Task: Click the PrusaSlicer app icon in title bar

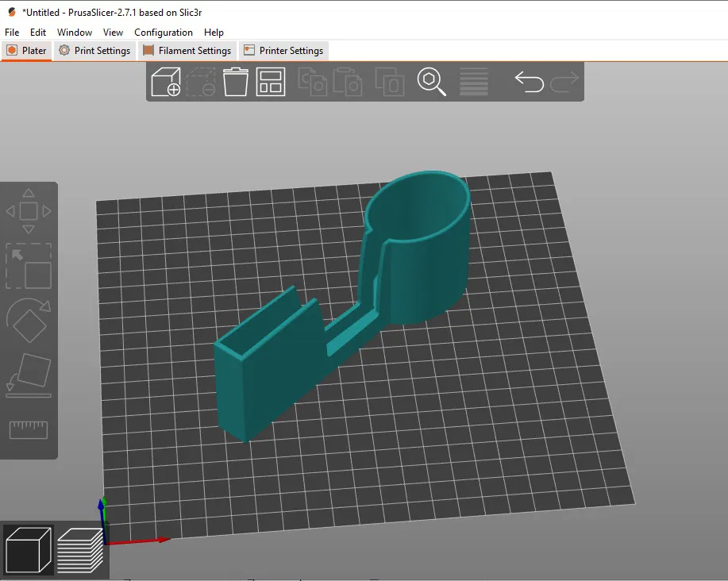Action: [12, 13]
